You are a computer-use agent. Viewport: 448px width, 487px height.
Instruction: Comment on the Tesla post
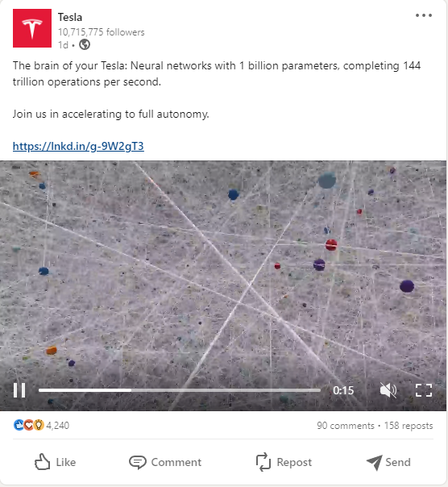165,462
